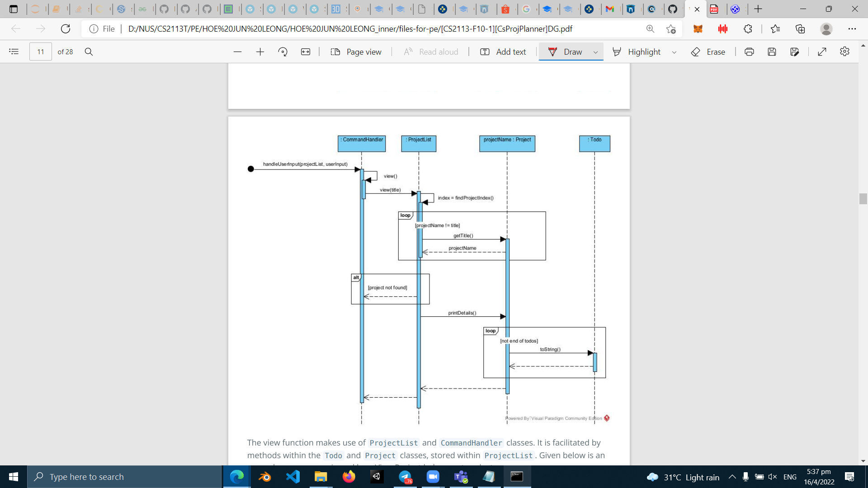Show hidden system tray icons
The height and width of the screenshot is (488, 868).
(732, 477)
